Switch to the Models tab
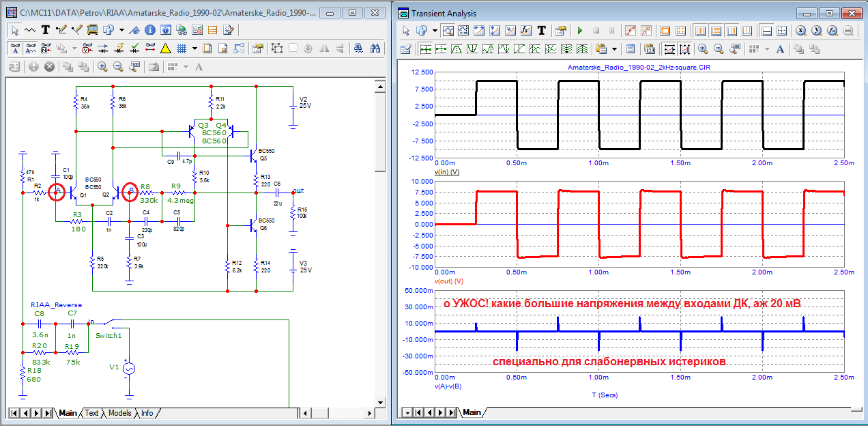 pos(119,413)
